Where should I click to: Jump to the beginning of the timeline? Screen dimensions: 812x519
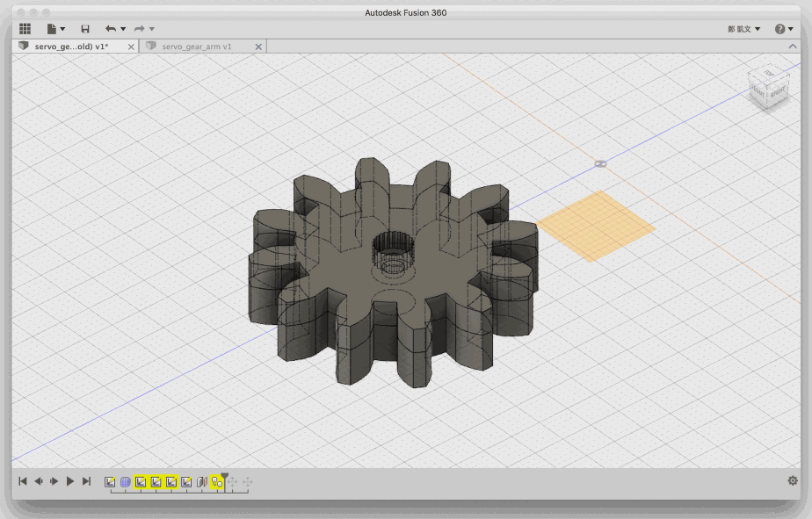point(23,481)
